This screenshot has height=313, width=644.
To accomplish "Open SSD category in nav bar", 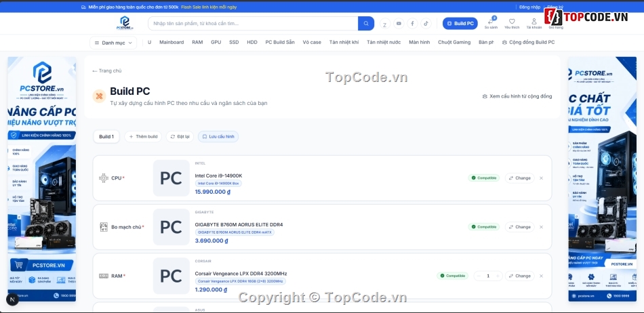I will [x=234, y=42].
